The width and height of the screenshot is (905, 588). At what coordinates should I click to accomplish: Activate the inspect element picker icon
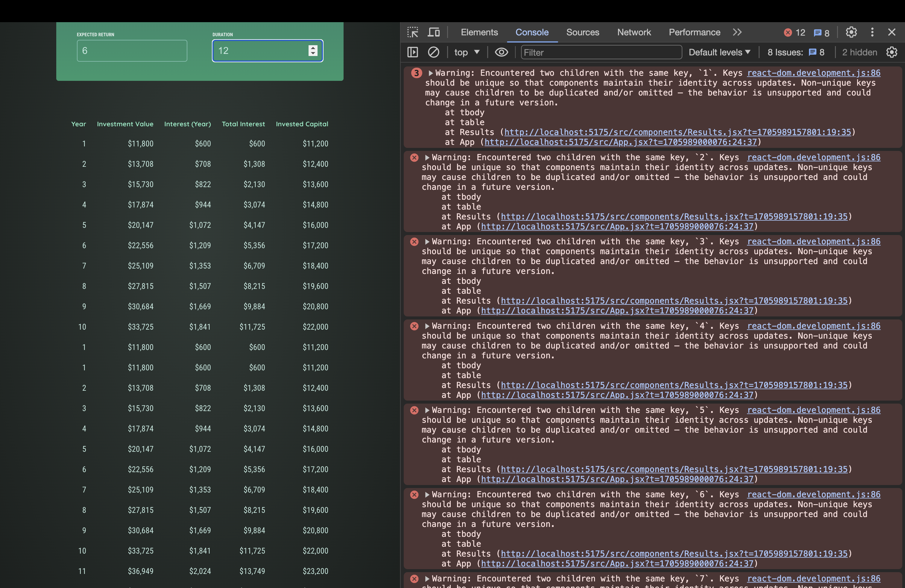413,32
